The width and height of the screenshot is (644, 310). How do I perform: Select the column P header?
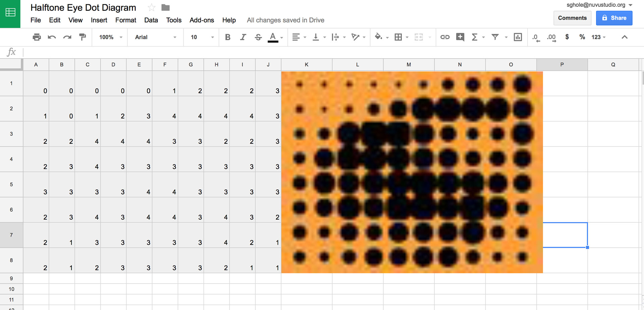[562, 65]
